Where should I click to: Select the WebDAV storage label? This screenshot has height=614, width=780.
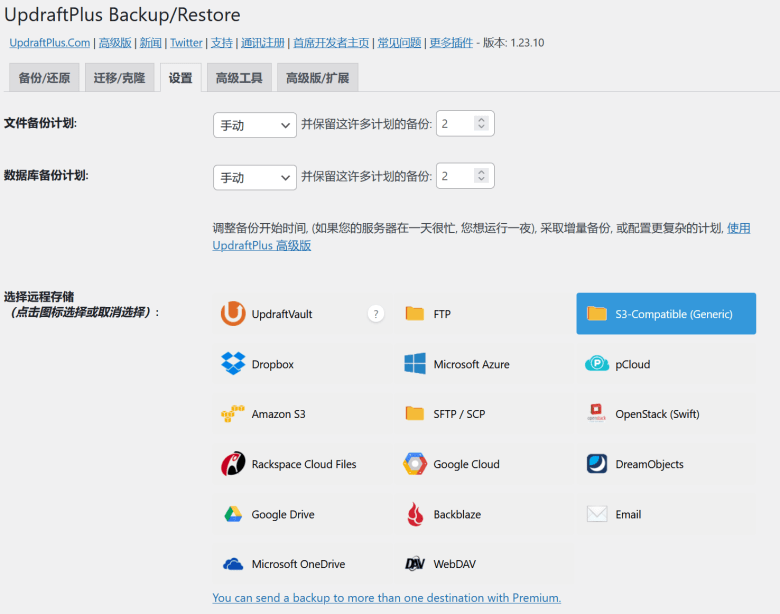(455, 564)
